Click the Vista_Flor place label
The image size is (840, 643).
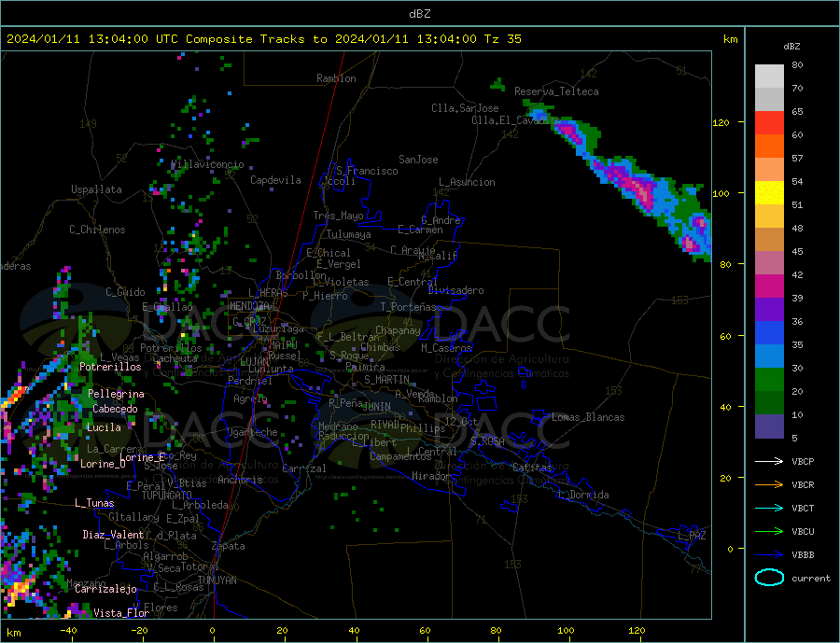click(x=121, y=613)
